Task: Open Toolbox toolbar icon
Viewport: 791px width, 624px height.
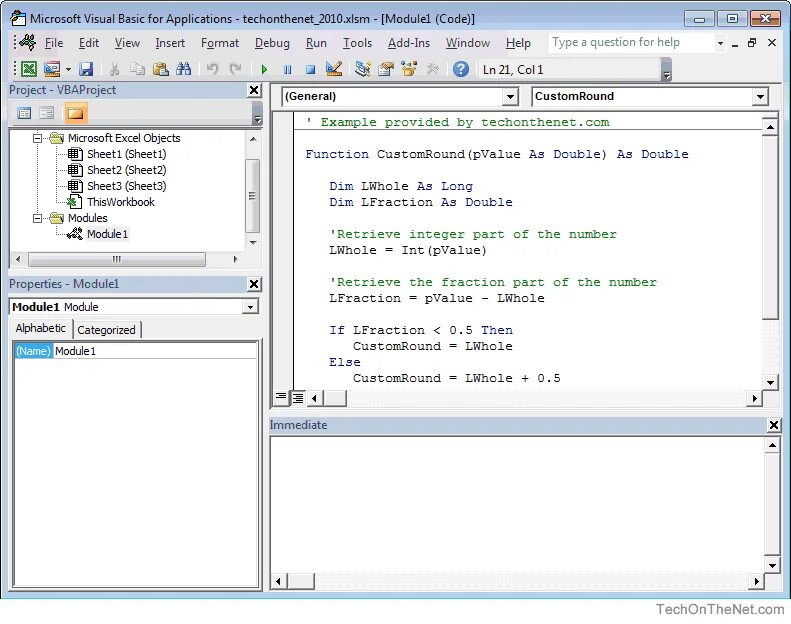Action: pos(432,69)
